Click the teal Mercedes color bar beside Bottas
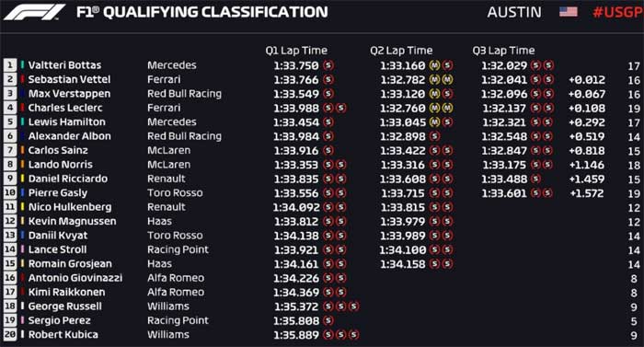 (x=23, y=65)
